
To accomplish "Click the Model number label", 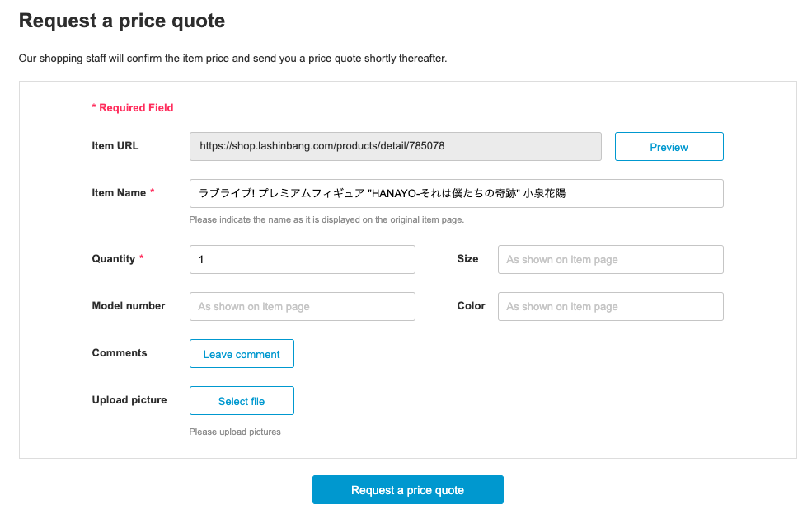I will 129,306.
